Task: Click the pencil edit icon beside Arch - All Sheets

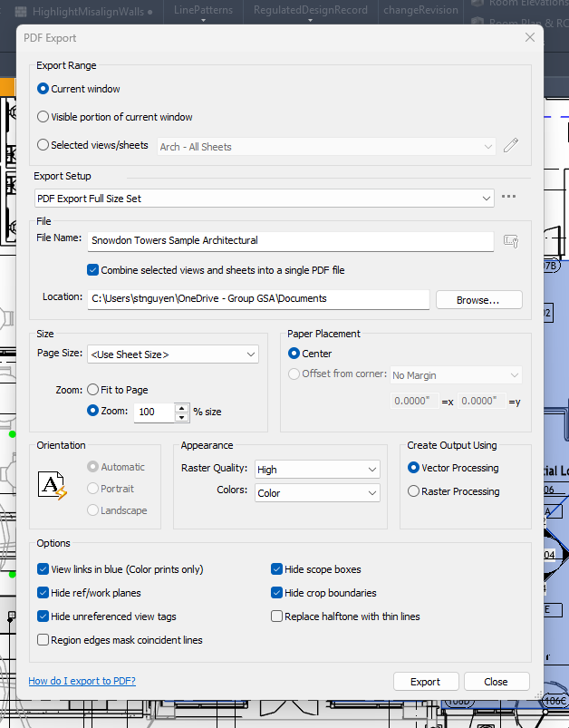Action: 511,146
